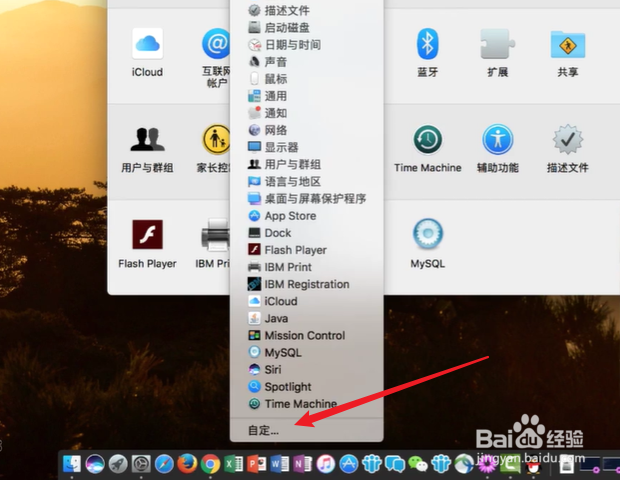Launch WeChat from the Dock
This screenshot has height=480, width=620.
pyautogui.click(x=418, y=464)
